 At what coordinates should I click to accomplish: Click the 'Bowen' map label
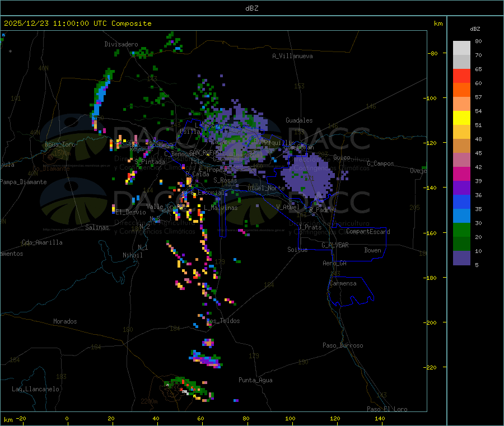pyautogui.click(x=372, y=250)
